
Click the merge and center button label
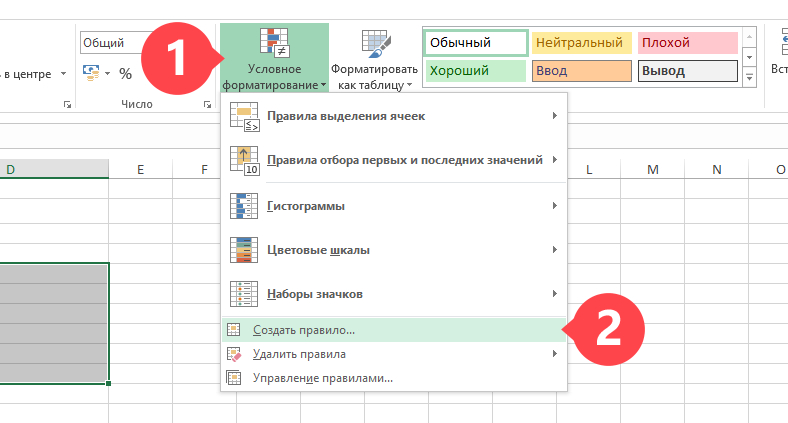tap(26, 74)
